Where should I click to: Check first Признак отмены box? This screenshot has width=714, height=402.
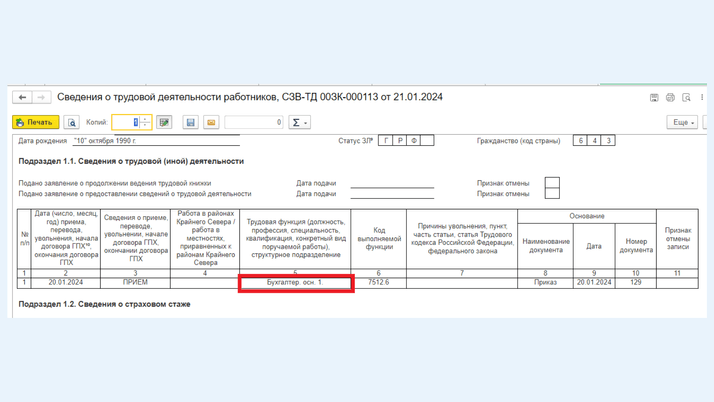click(552, 183)
